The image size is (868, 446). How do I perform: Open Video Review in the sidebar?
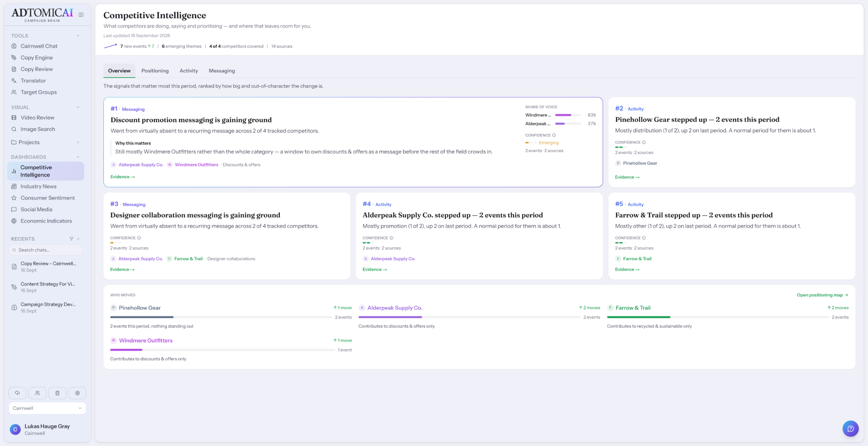pyautogui.click(x=37, y=118)
